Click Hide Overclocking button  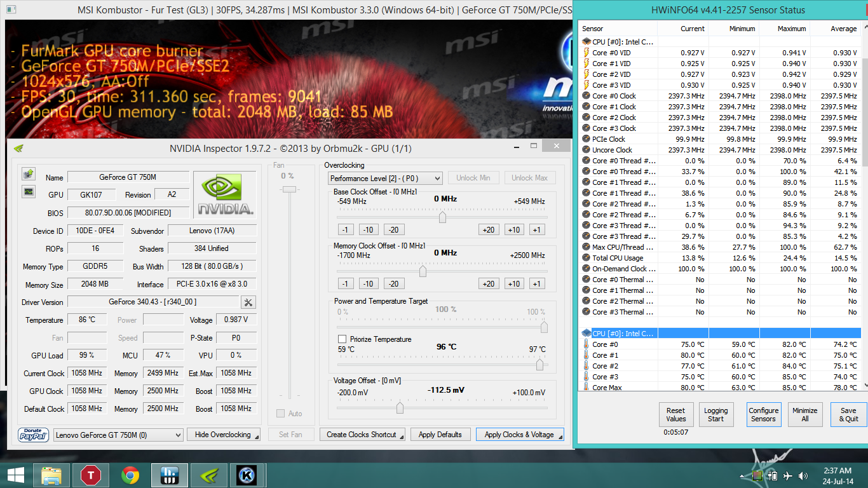(x=223, y=435)
